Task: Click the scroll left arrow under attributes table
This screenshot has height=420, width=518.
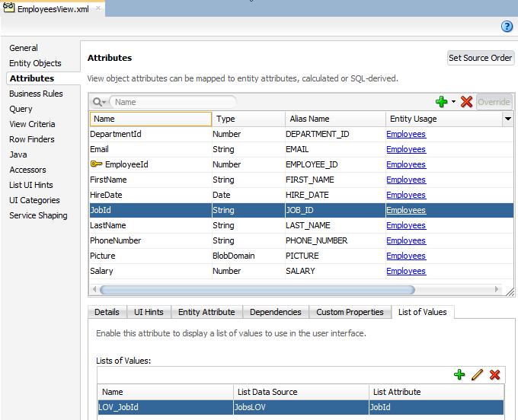Action: coord(94,289)
